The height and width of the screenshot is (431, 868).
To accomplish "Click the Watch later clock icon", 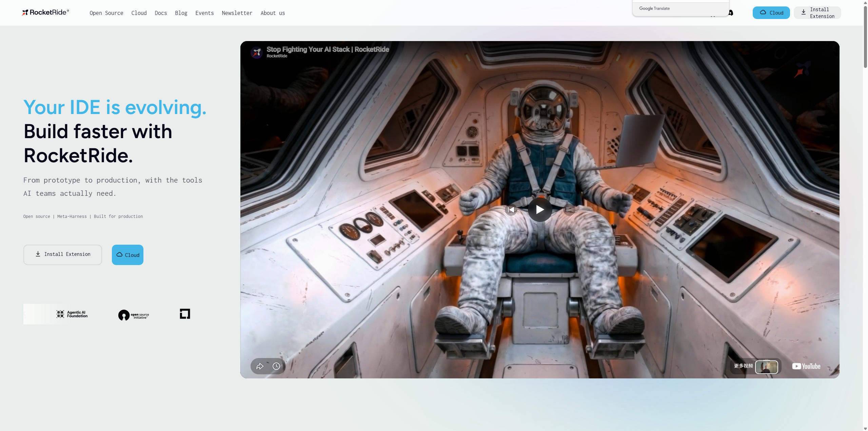I will pyautogui.click(x=276, y=366).
